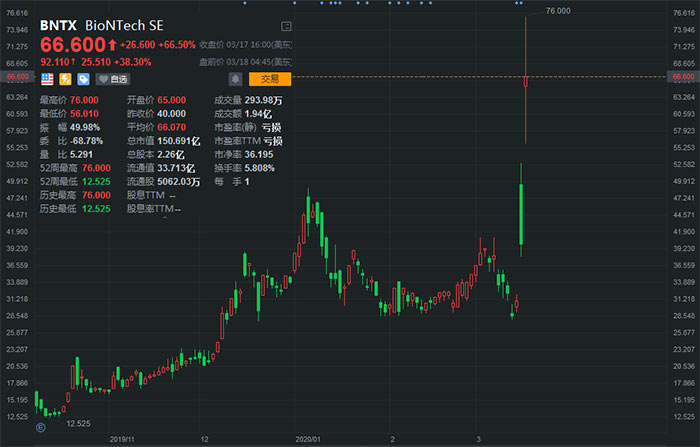Click 委比 value -68.78%
Image resolution: width=700 pixels, height=447 pixels.
86,141
